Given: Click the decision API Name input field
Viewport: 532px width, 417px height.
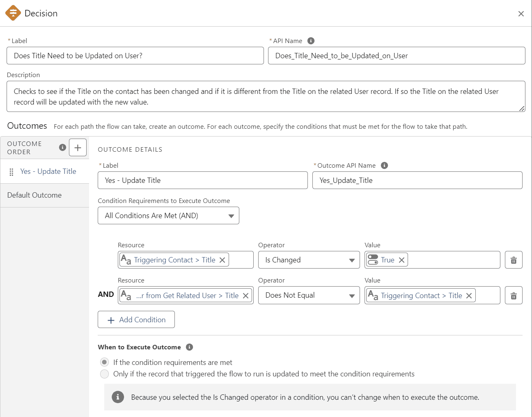Looking at the screenshot, I should pos(397,55).
